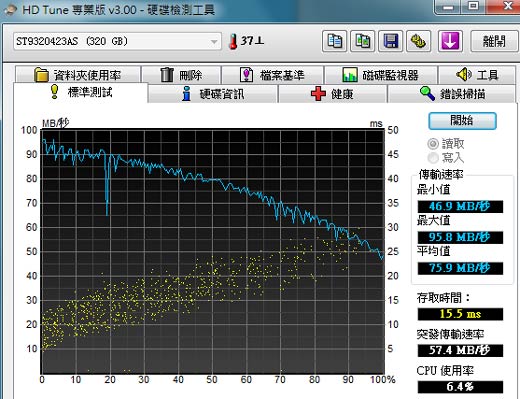Click the access time 15.5 ms value
This screenshot has width=520, height=399.
pos(460,314)
